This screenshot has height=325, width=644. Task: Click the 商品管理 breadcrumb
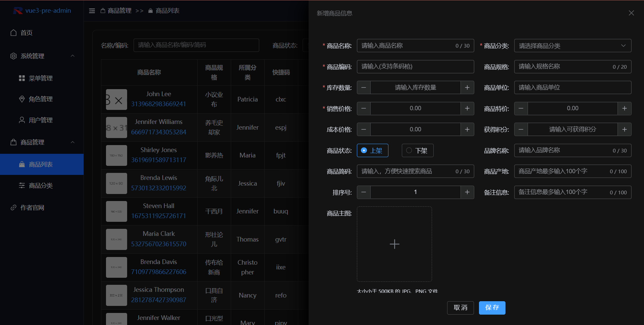[116, 11]
